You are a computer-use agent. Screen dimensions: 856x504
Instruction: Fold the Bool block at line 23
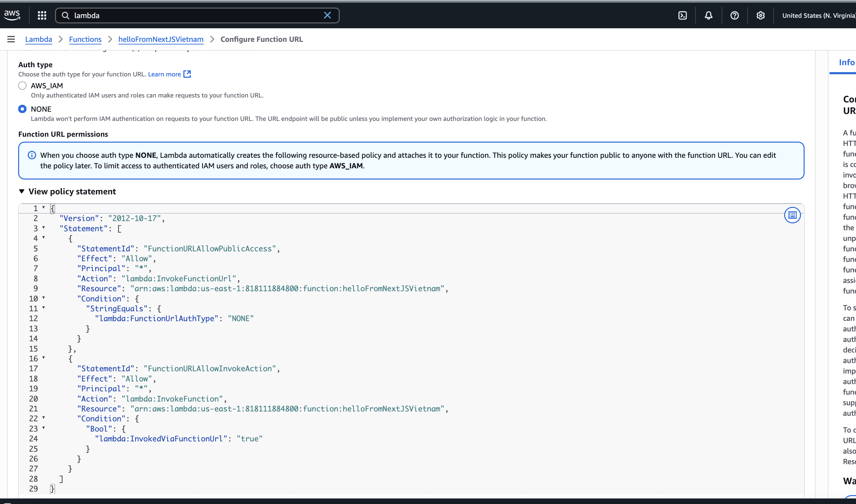point(43,428)
